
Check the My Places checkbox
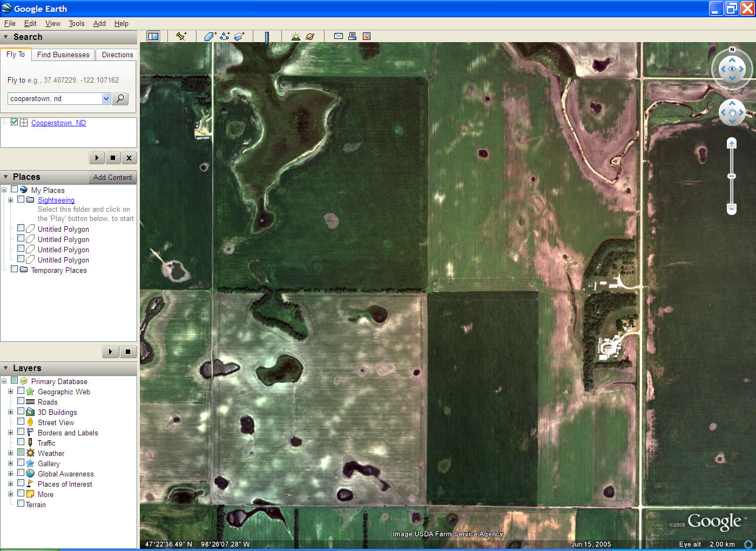click(15, 190)
